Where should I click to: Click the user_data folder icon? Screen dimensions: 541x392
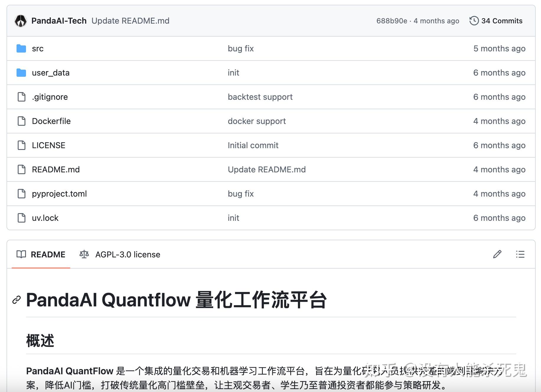(x=21, y=73)
